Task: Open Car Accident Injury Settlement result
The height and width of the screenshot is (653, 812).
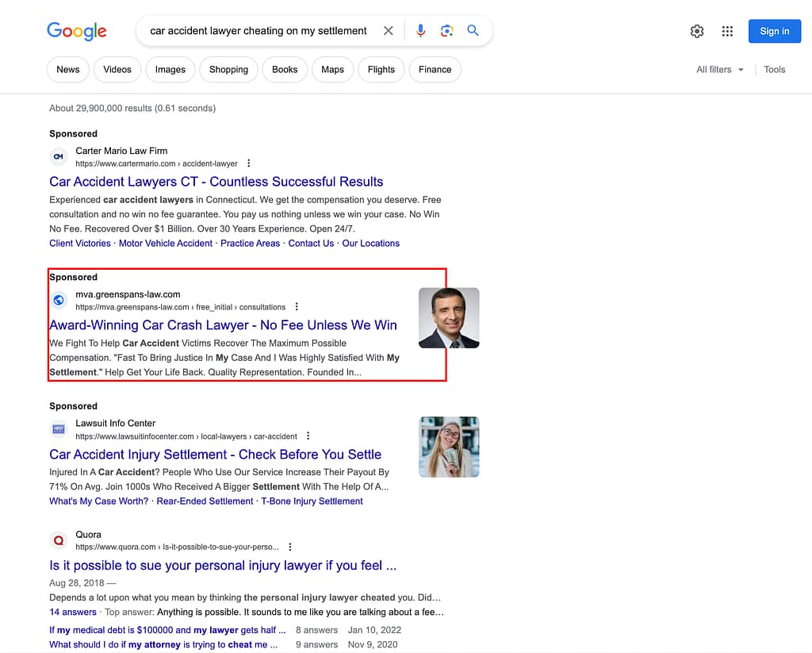Action: tap(215, 455)
